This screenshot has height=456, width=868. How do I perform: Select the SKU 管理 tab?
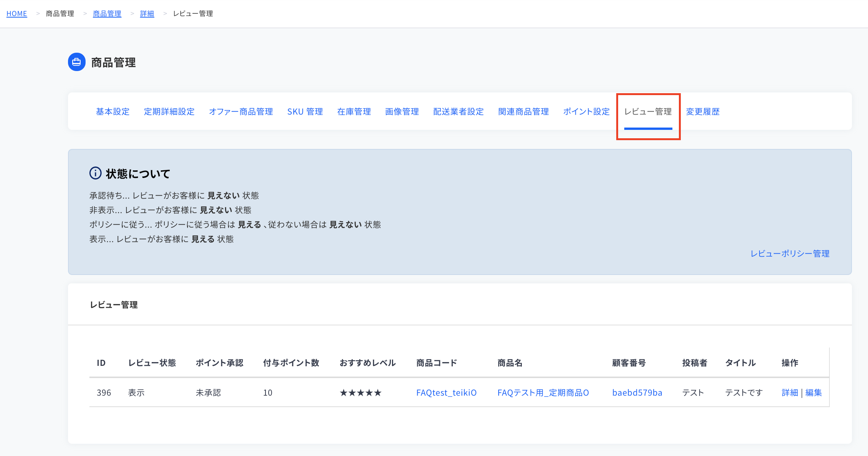pos(305,112)
